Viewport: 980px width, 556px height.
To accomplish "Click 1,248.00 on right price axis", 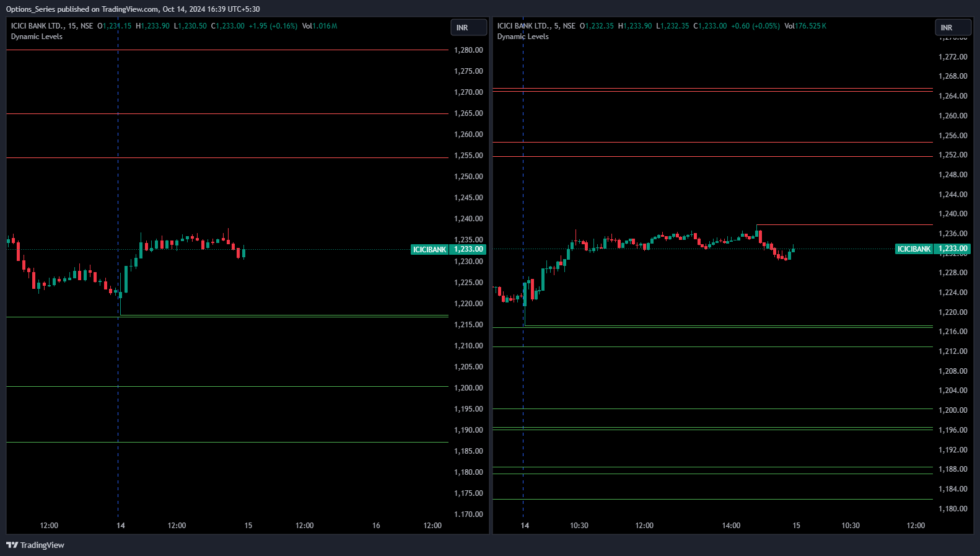I will pyautogui.click(x=953, y=175).
